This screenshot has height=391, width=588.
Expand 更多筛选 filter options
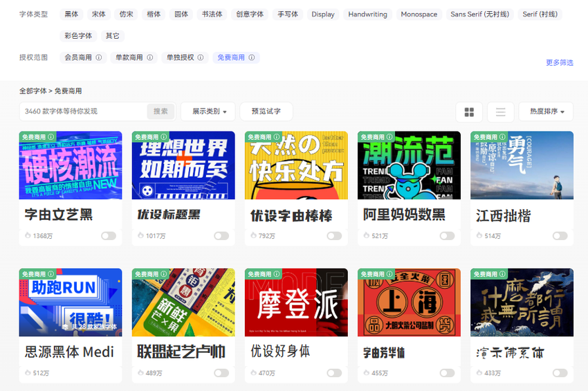click(x=559, y=63)
